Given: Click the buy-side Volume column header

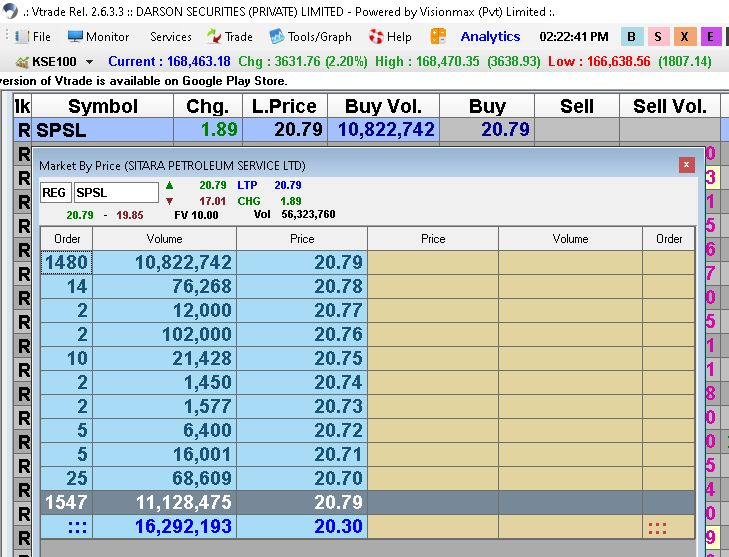Looking at the screenshot, I should pyautogui.click(x=165, y=239).
